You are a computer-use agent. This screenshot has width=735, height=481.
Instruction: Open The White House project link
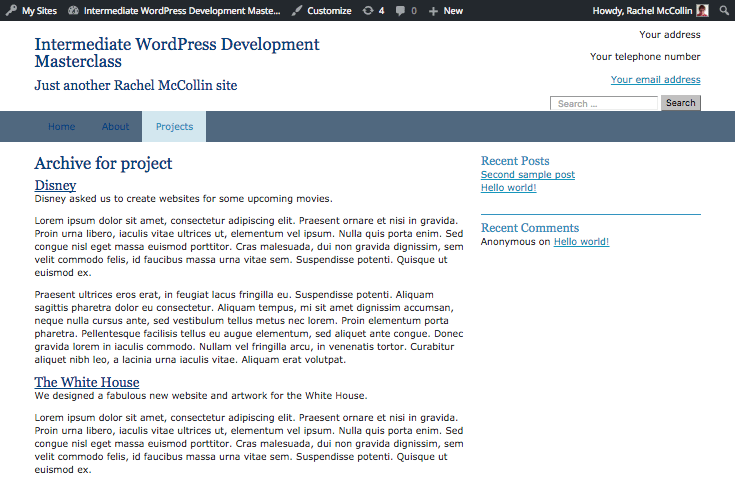pyautogui.click(x=87, y=382)
